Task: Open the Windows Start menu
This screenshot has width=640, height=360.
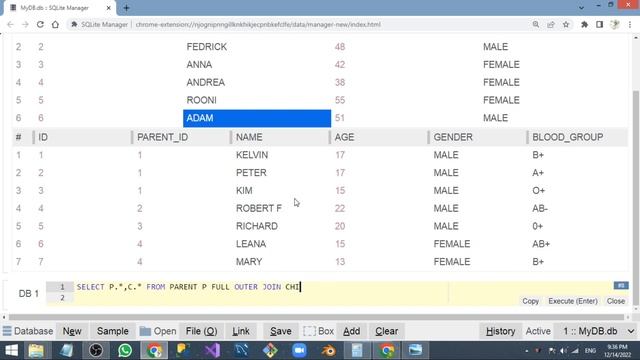Action: (11, 350)
